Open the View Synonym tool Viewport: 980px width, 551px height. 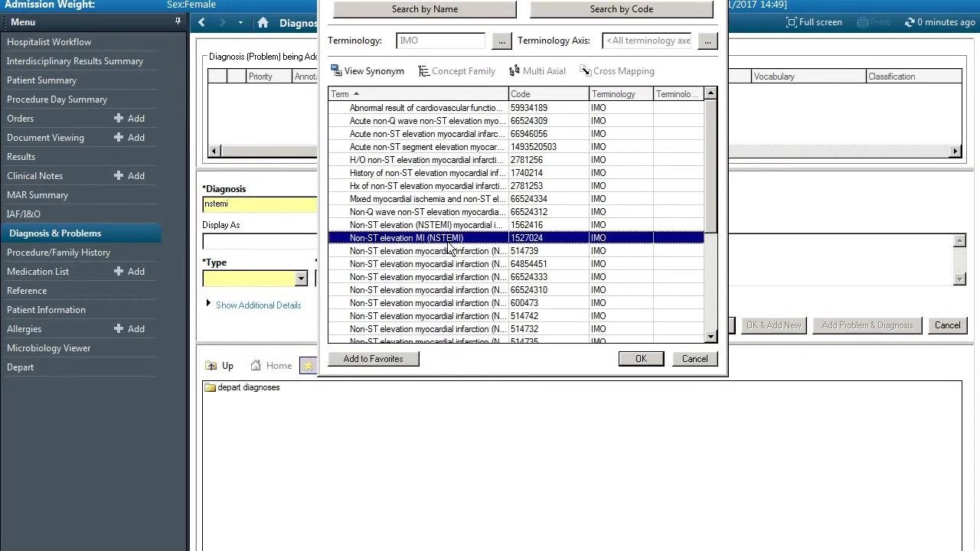tap(367, 71)
